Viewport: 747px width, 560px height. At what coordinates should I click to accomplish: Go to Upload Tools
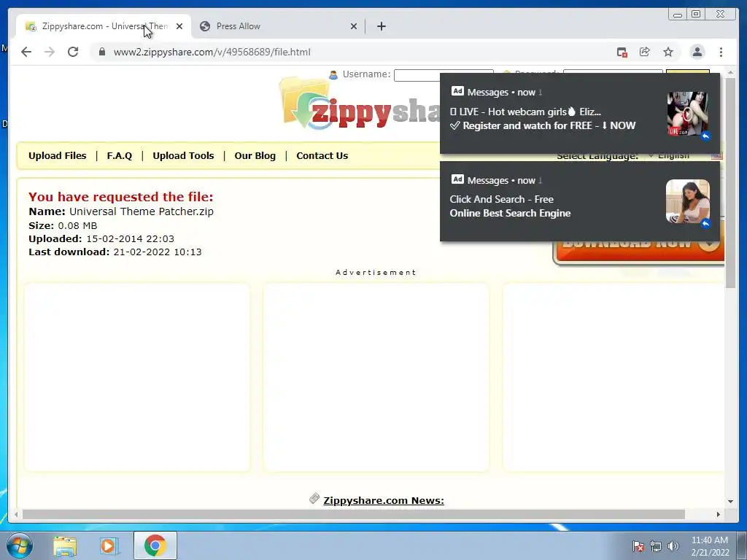(x=183, y=156)
